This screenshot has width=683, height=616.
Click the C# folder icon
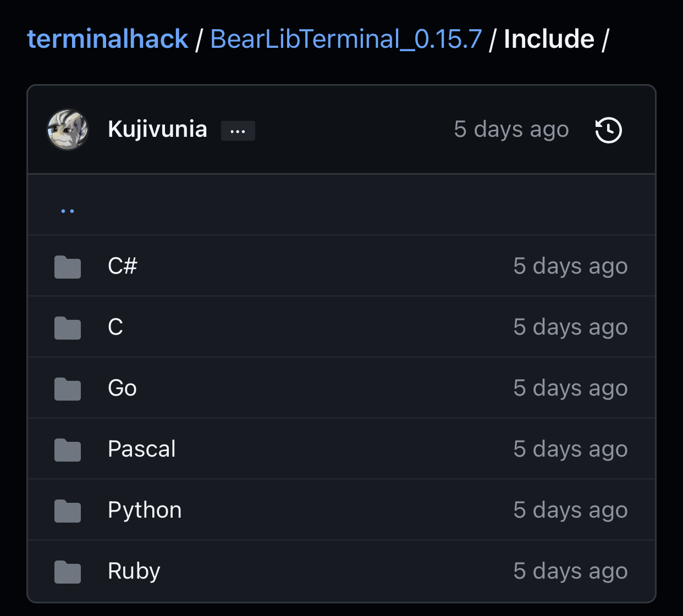click(x=68, y=267)
